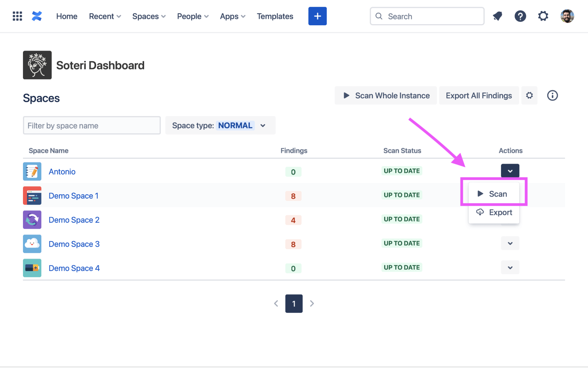Image resolution: width=588 pixels, height=368 pixels.
Task: Open the Demo Space 3 link
Action: pos(74,244)
